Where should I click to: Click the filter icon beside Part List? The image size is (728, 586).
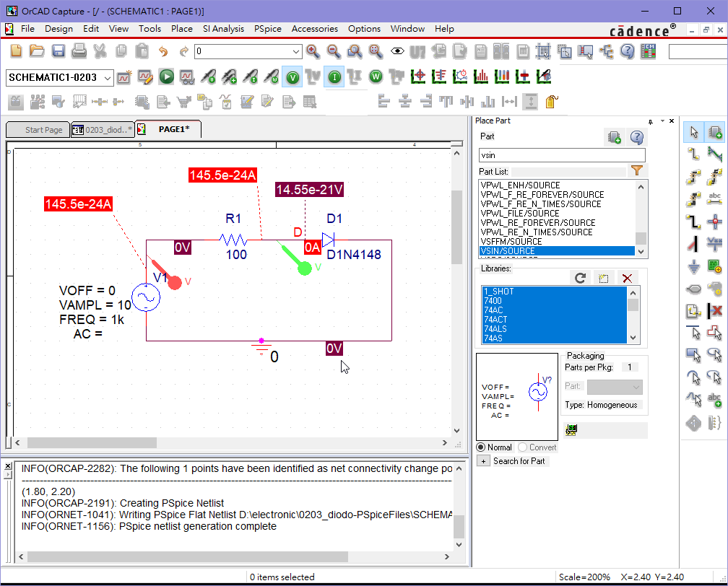(x=637, y=171)
